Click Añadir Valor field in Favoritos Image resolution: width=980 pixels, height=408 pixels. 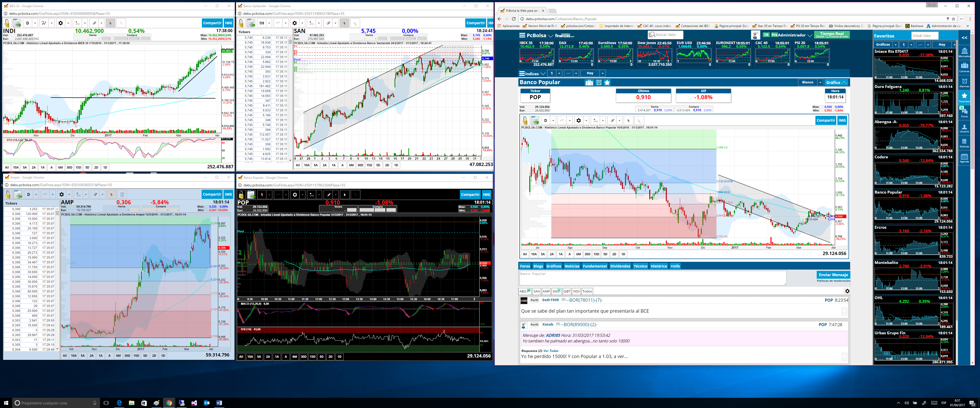[925, 36]
